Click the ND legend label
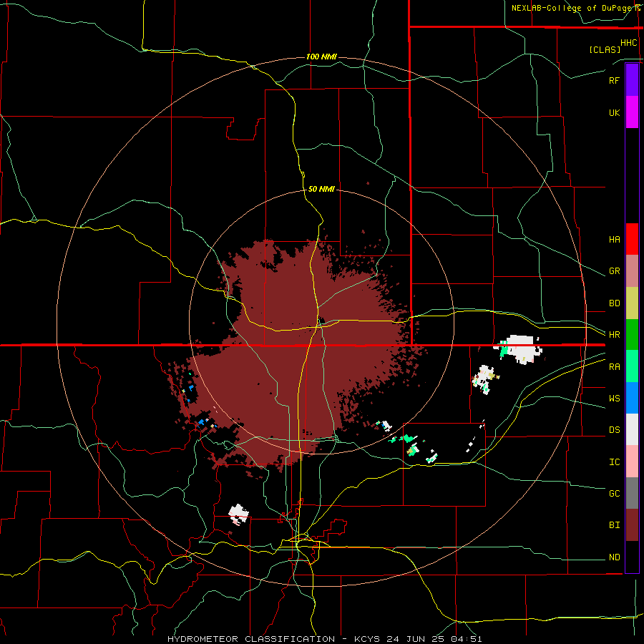The width and height of the screenshot is (644, 644). pyautogui.click(x=614, y=557)
